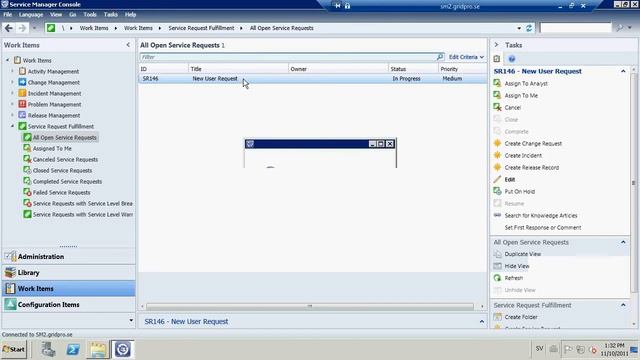
Task: Click the Cancel task icon
Action: pyautogui.click(x=497, y=107)
